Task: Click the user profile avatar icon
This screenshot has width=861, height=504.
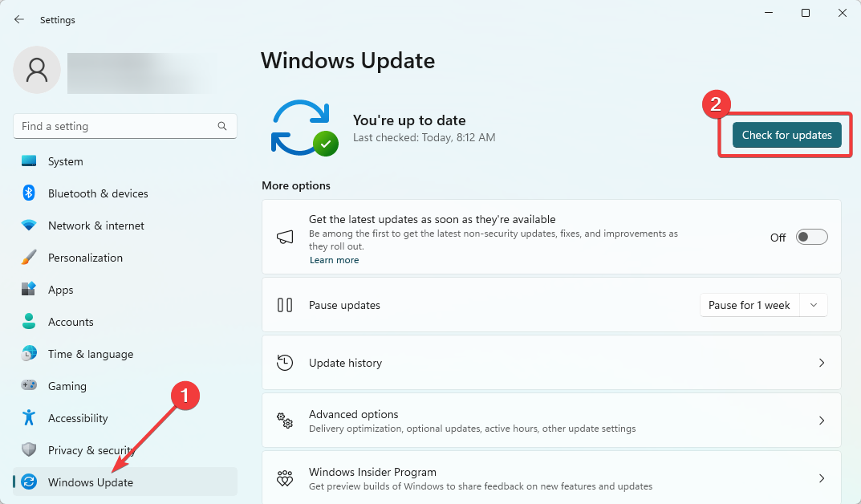Action: tap(37, 70)
